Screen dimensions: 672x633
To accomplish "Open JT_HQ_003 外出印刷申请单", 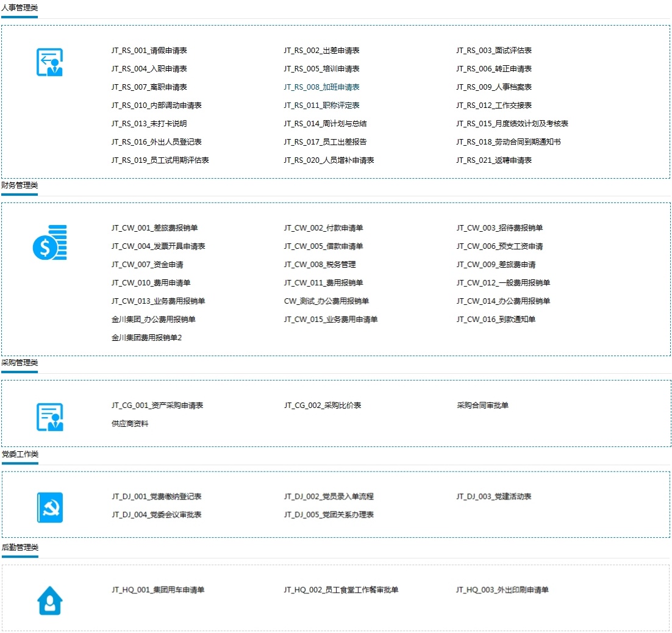I will point(502,590).
